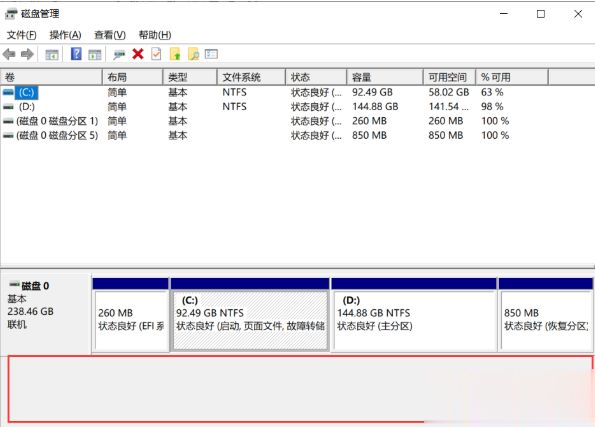Image resolution: width=595 pixels, height=427 pixels.
Task: Select the 850 MB recovery partition block
Action: (546, 321)
